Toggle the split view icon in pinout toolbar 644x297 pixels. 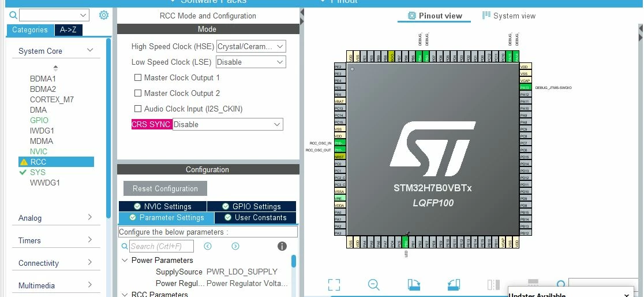tap(493, 285)
